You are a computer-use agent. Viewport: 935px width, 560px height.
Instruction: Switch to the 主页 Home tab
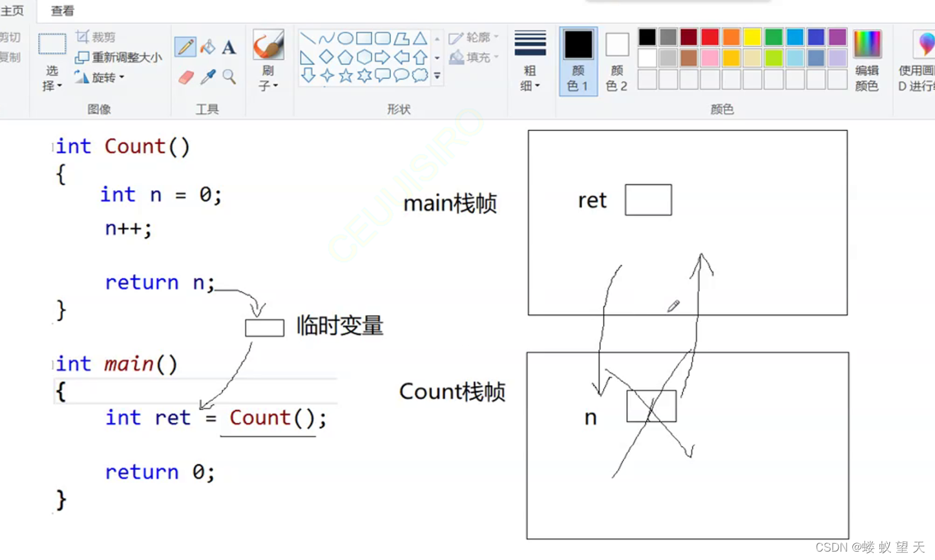pyautogui.click(x=13, y=10)
